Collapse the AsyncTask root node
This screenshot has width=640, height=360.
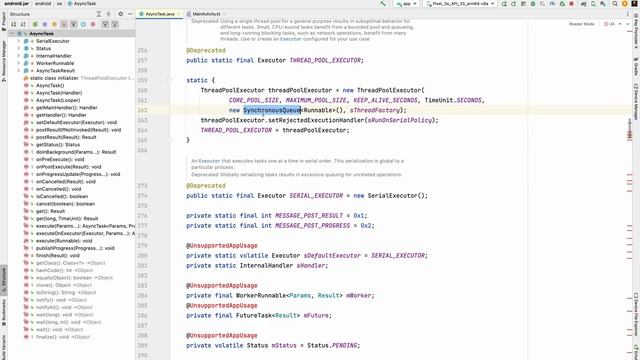pos(13,33)
